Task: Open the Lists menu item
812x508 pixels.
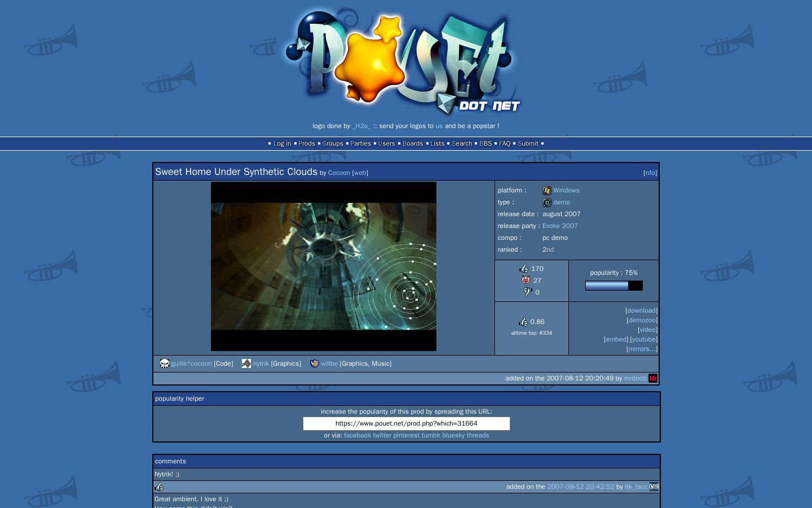Action: 438,143
